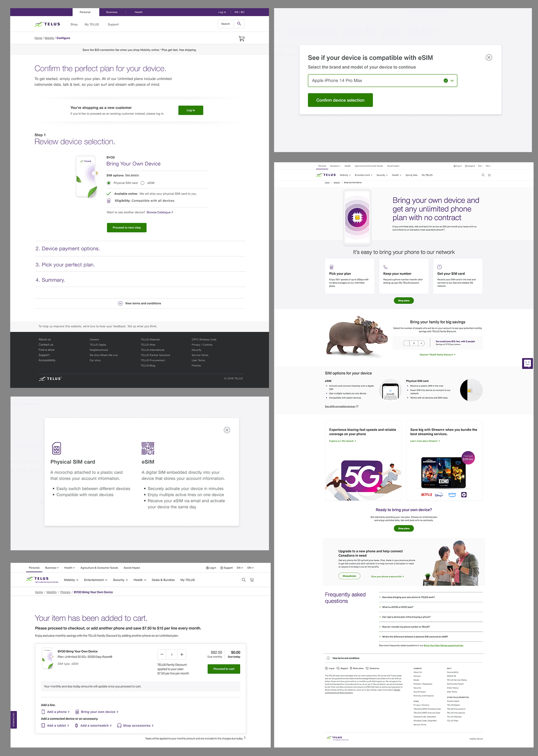Close the eSIM compatibility dialog
This screenshot has width=538, height=756.
(x=489, y=57)
